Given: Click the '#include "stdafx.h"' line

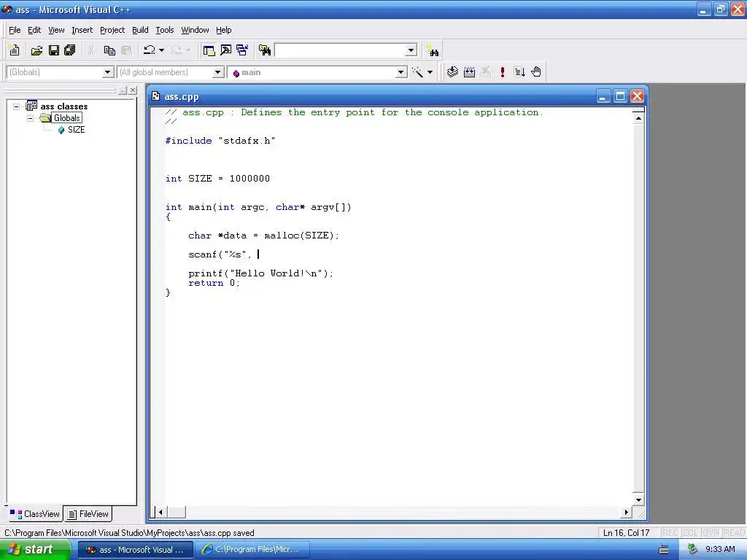Looking at the screenshot, I should (220, 141).
